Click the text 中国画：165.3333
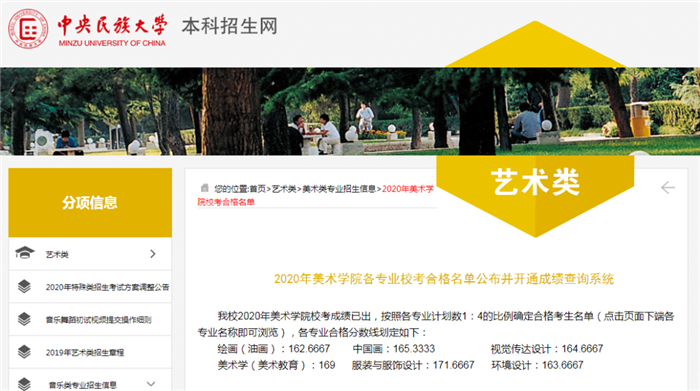This screenshot has height=391, width=700. (394, 349)
